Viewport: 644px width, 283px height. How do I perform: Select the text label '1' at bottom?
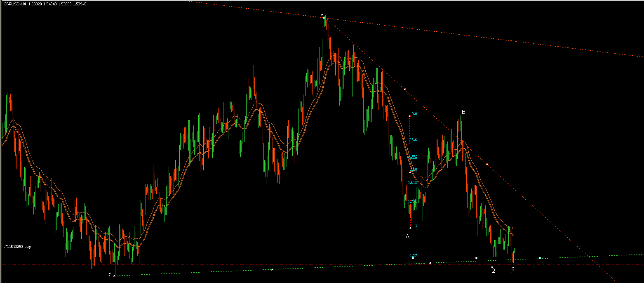(110, 277)
